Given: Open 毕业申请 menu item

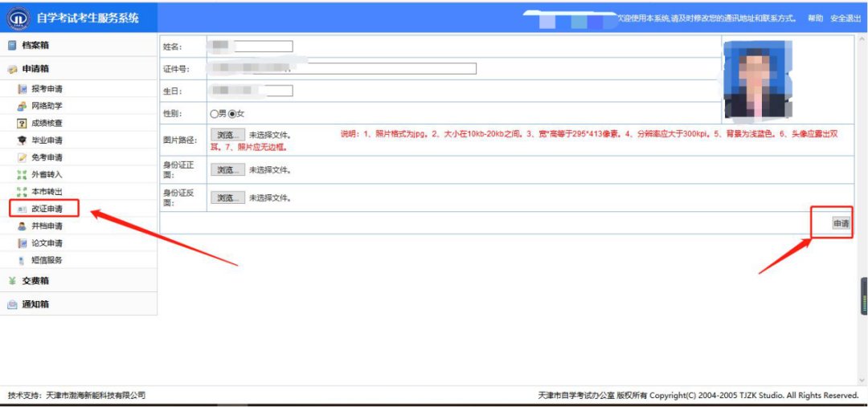Looking at the screenshot, I should point(47,140).
